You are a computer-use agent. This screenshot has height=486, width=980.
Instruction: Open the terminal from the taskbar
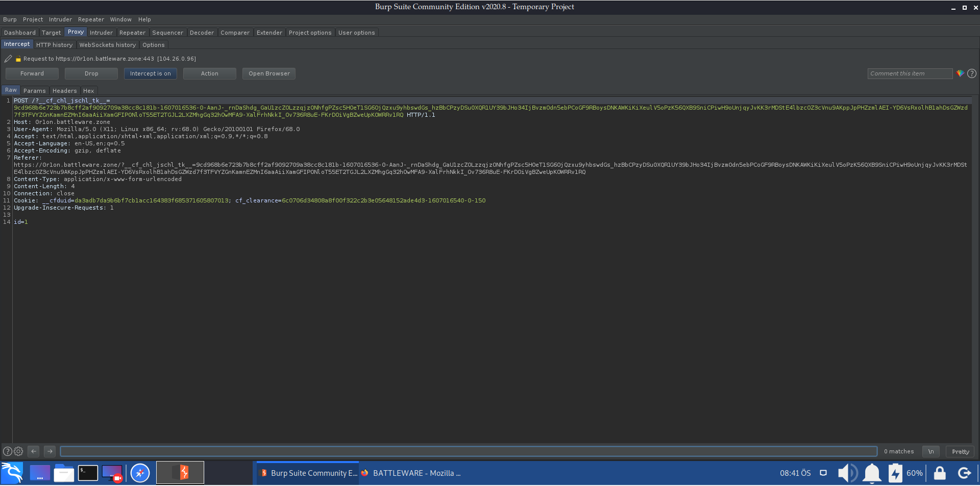(x=88, y=473)
